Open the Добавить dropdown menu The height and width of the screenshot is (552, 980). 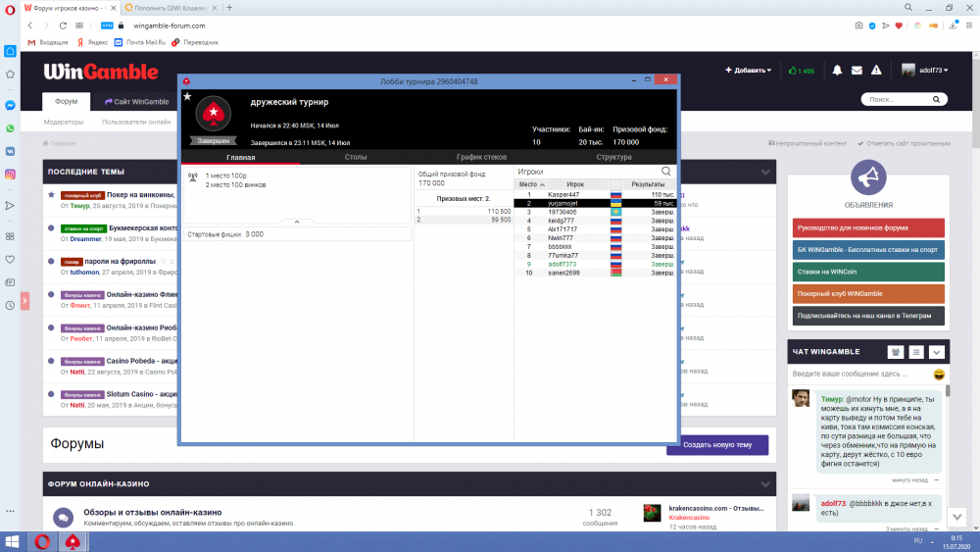748,71
